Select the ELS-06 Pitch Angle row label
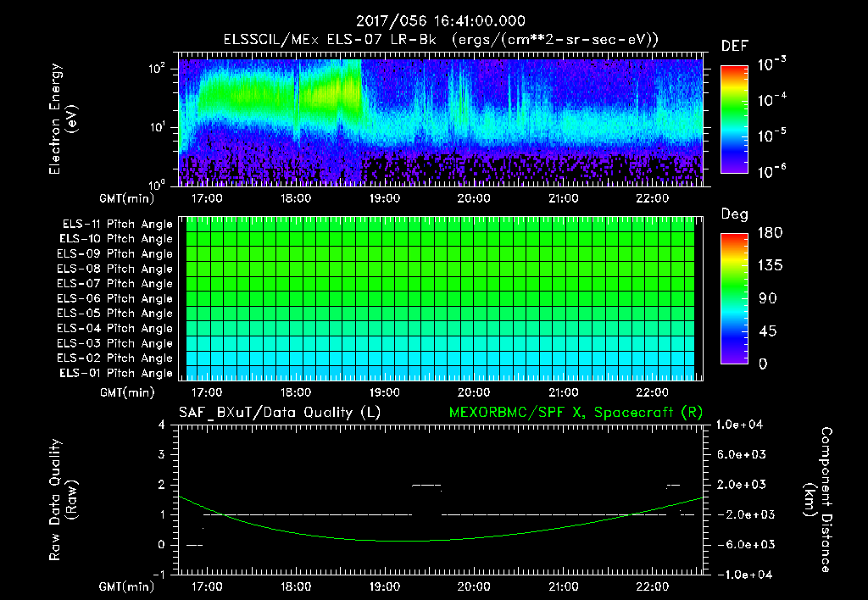Viewport: 868px width, 600px height. 115,299
